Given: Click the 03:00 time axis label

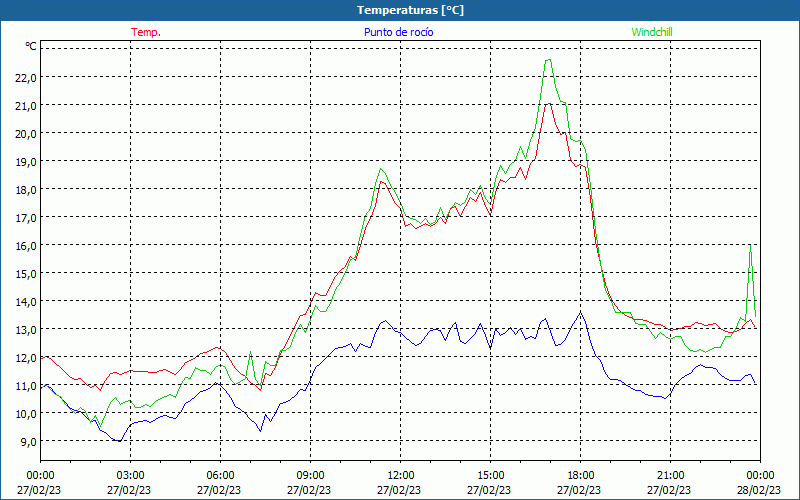Looking at the screenshot, I should tap(130, 476).
